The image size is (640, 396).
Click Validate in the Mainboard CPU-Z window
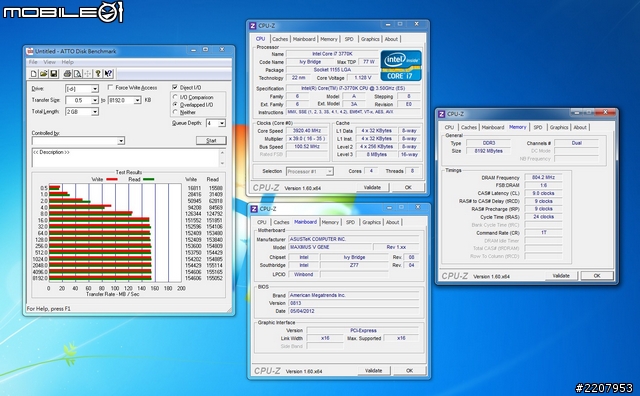[x=373, y=371]
